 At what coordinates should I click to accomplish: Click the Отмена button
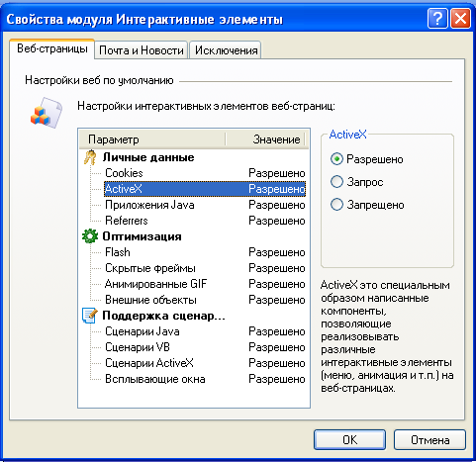429,439
